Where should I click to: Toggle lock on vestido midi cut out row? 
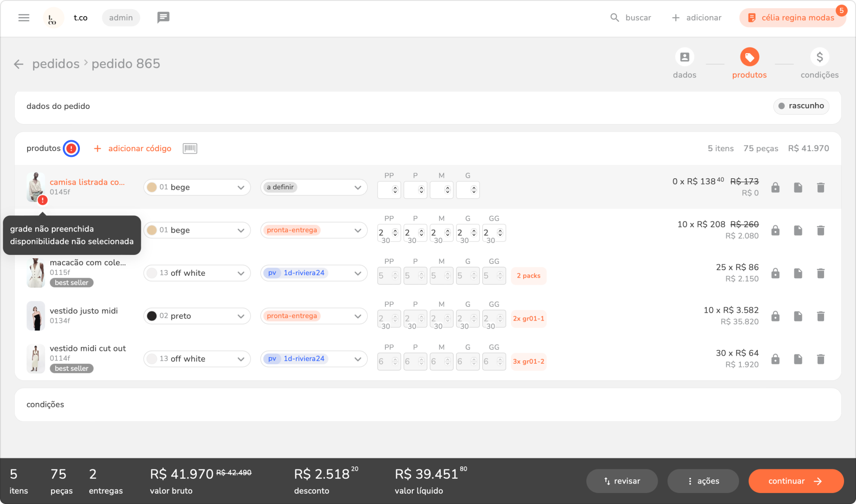pos(775,359)
